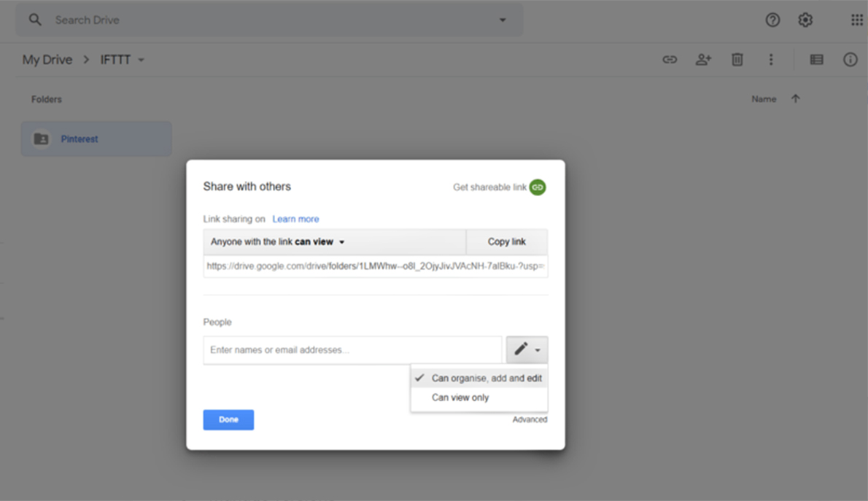The image size is (868, 501).
Task: Go to My Drive breadcrumb
Action: [x=47, y=59]
